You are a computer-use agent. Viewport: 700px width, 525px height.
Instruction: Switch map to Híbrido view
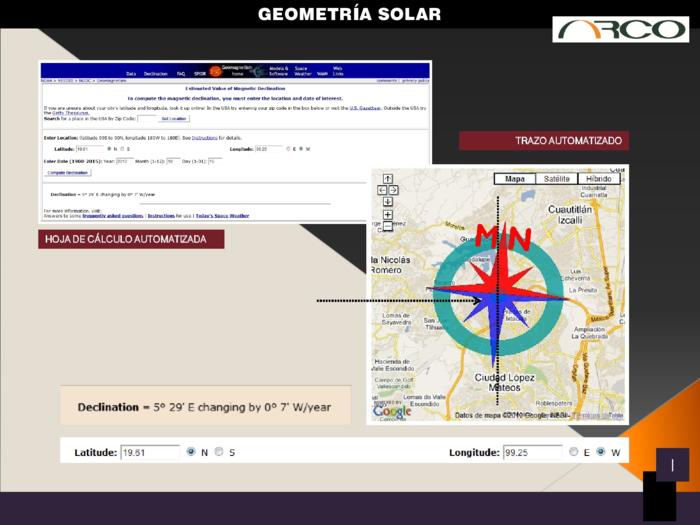click(599, 179)
